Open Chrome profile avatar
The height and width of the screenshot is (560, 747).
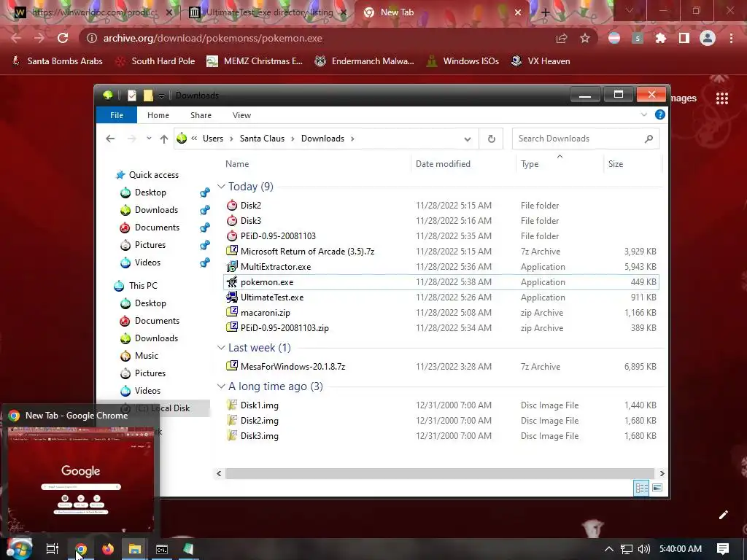[708, 38]
